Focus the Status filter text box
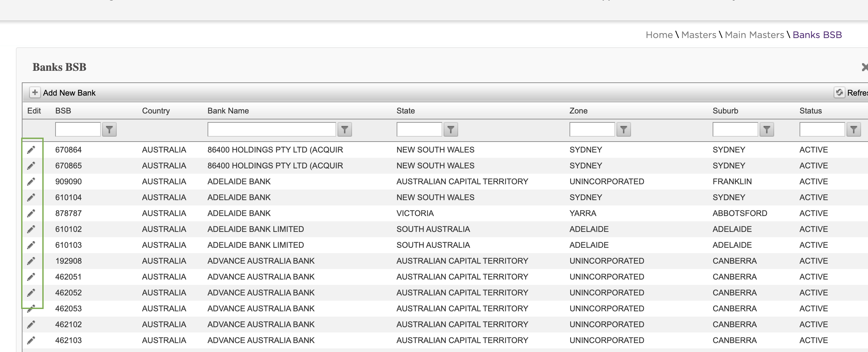Viewport: 868px width, 352px height. point(822,129)
